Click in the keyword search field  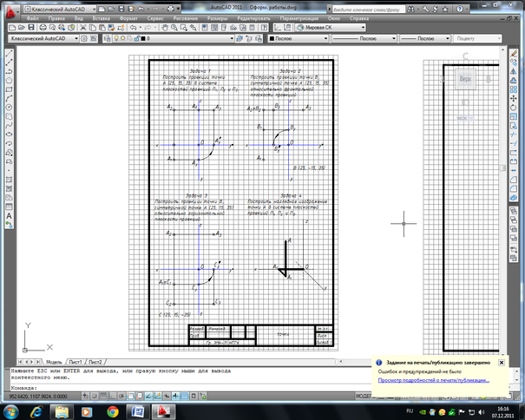point(367,10)
